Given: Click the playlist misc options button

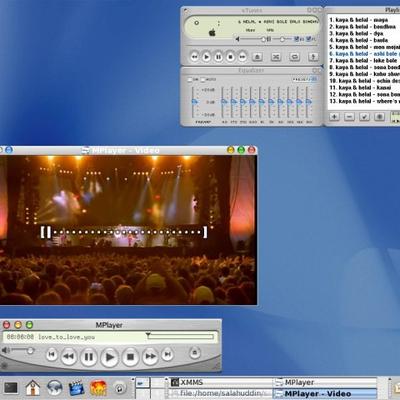Looking at the screenshot, I should point(379,117).
